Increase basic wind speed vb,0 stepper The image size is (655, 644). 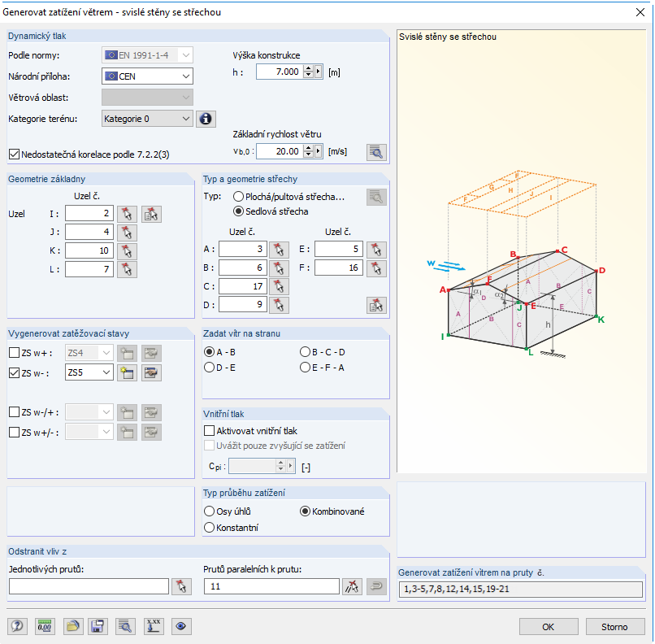[x=308, y=148]
